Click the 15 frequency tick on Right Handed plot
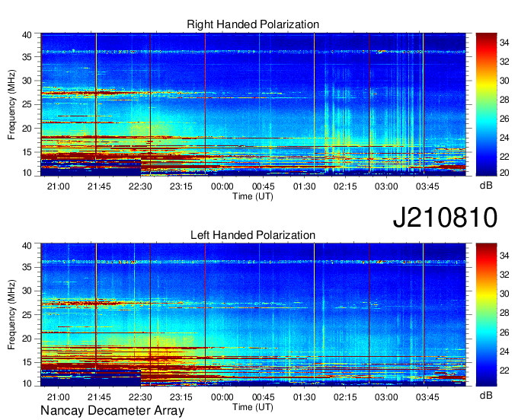 pyautogui.click(x=27, y=152)
